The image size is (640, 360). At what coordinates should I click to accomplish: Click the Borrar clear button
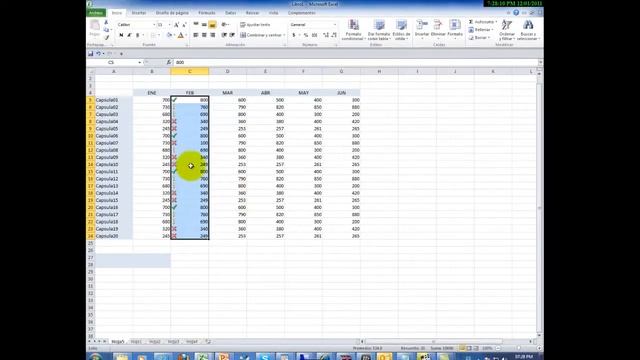(x=479, y=38)
